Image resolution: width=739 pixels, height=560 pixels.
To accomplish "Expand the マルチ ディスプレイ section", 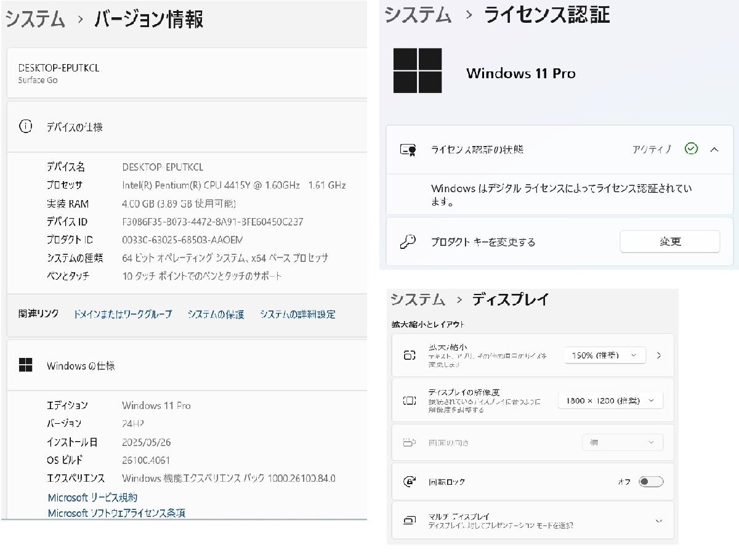I will coord(660,520).
